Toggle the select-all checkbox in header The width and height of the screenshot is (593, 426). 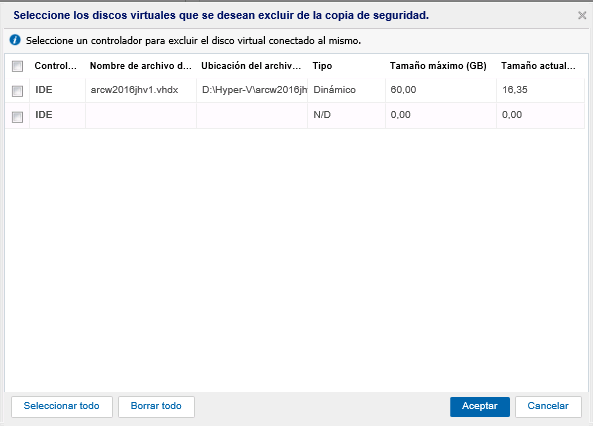pyautogui.click(x=17, y=66)
